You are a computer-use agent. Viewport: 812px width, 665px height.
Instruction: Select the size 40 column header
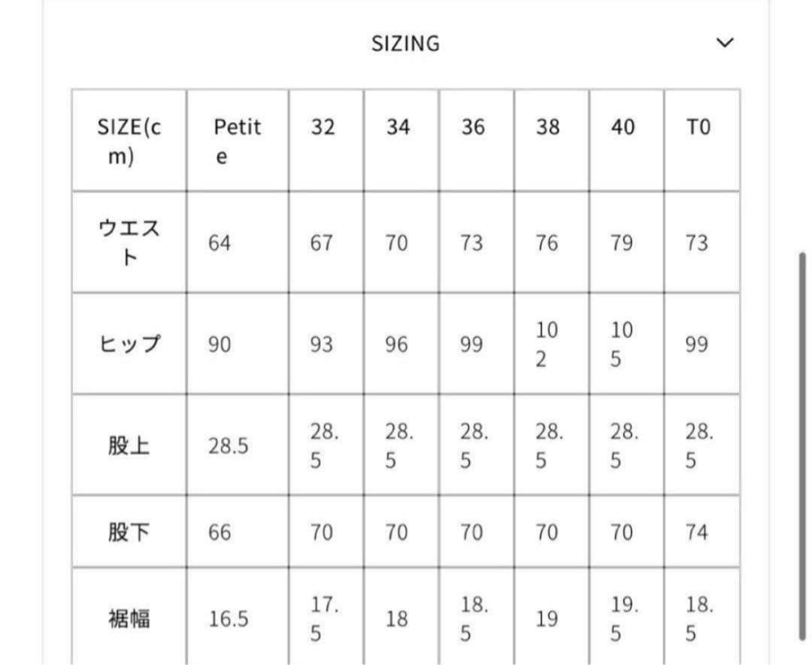(623, 128)
